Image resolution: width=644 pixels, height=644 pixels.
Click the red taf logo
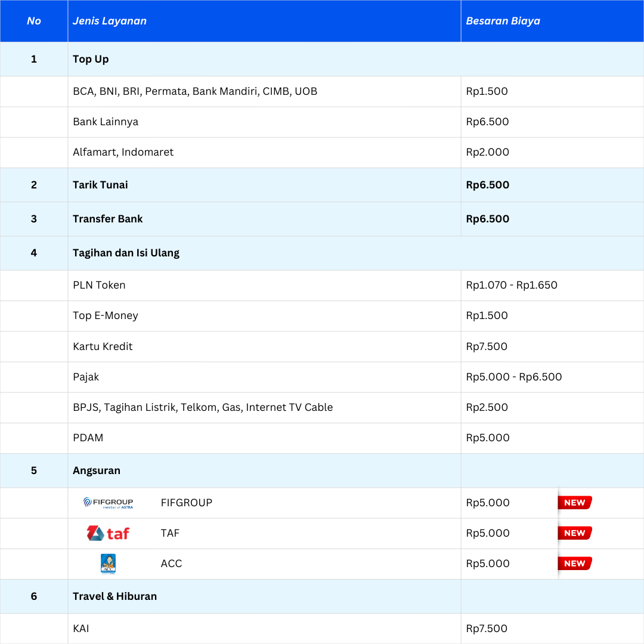108,533
